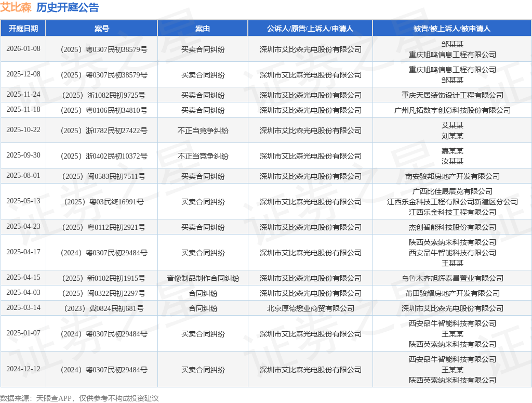Click date cell 2025-11-24

pos(23,95)
